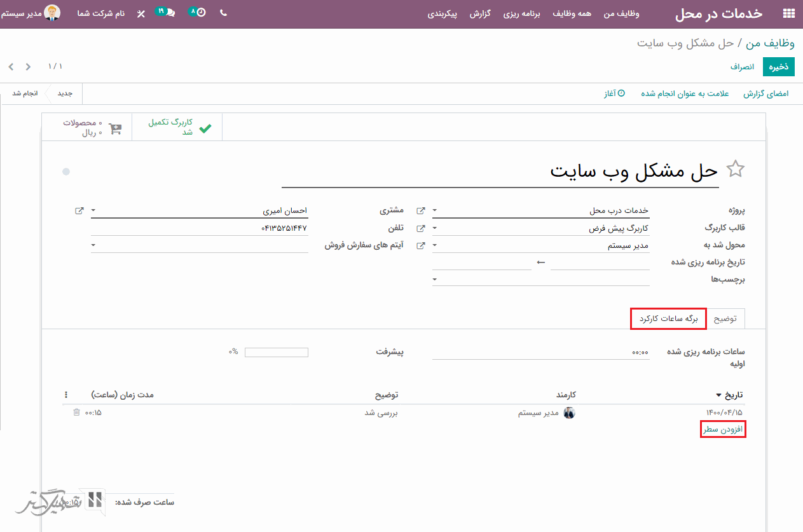This screenshot has width=803, height=532.
Task: Click the tools wrench icon in navbar
Action: click(x=141, y=13)
